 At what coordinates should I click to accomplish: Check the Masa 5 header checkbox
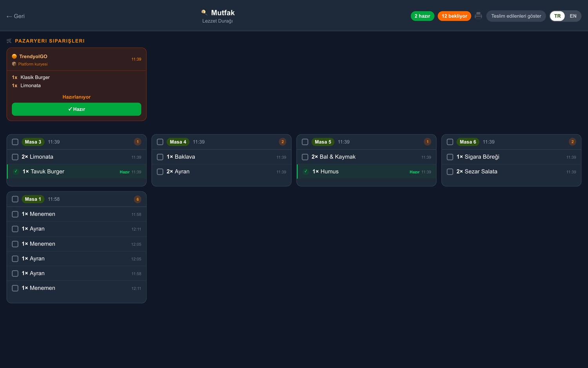click(305, 142)
